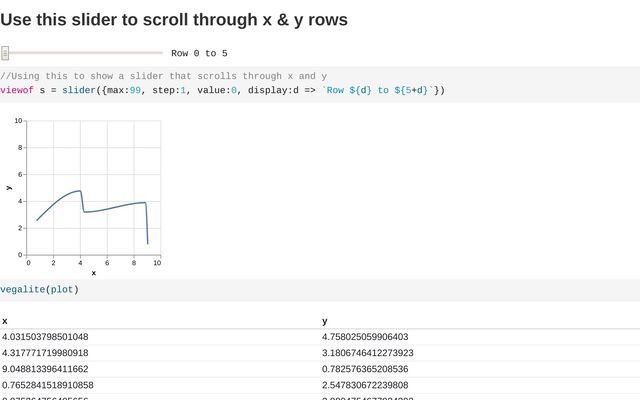Click the 'y' table column header
This screenshot has height=400, width=640.
325,321
